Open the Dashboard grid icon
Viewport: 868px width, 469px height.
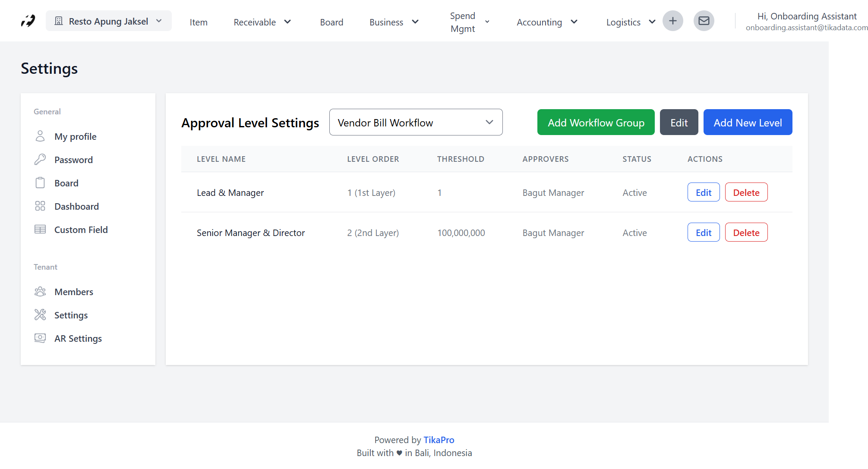tap(41, 206)
